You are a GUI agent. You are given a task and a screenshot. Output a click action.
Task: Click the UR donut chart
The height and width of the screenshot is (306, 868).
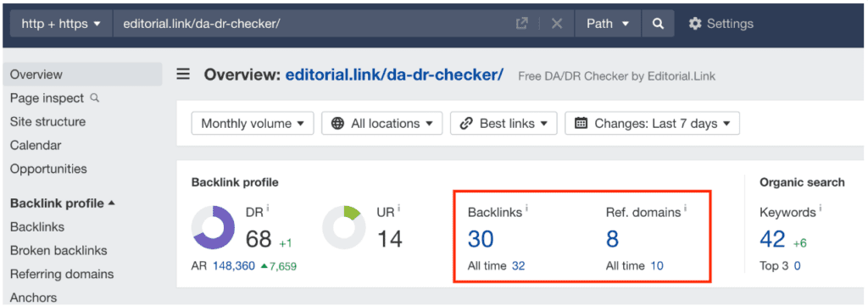click(x=344, y=227)
